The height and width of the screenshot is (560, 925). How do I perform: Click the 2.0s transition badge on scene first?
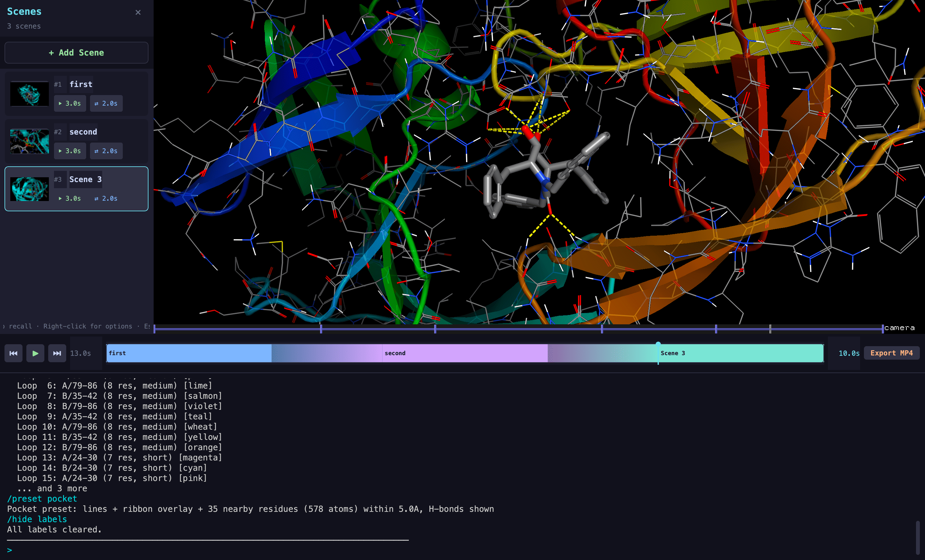coord(106,103)
